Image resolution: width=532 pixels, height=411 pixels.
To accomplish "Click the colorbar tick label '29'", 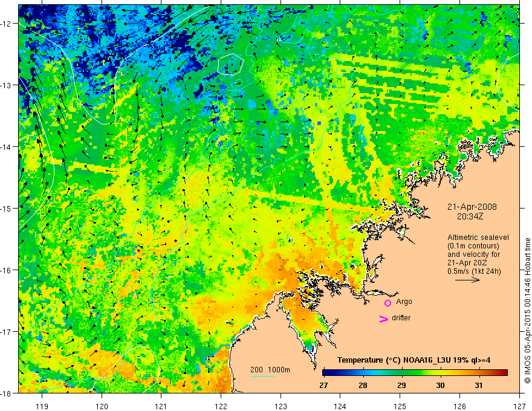I will [x=401, y=386].
